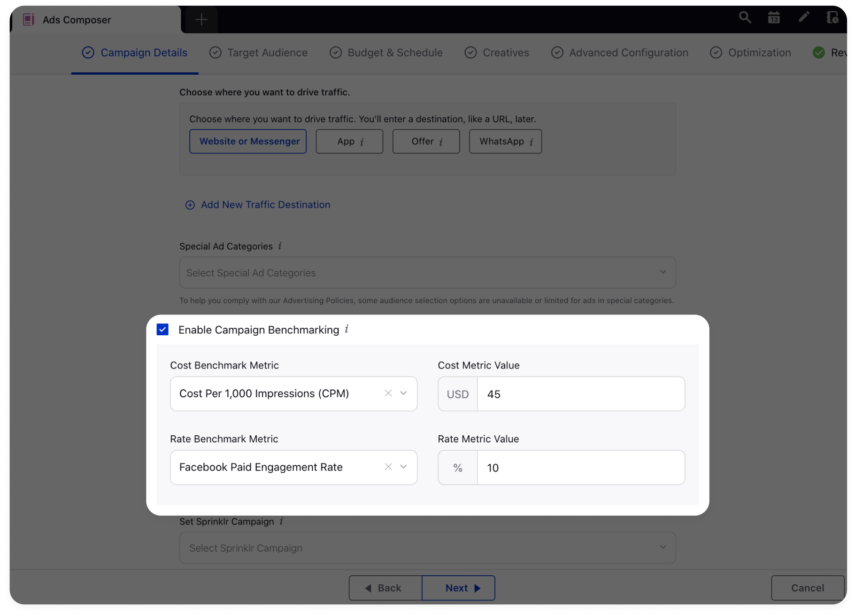
Task: Select the Ads Composer browser tab
Action: 96,20
